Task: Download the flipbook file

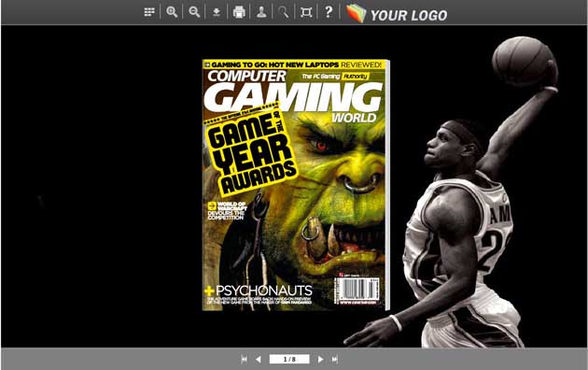Action: (217, 12)
